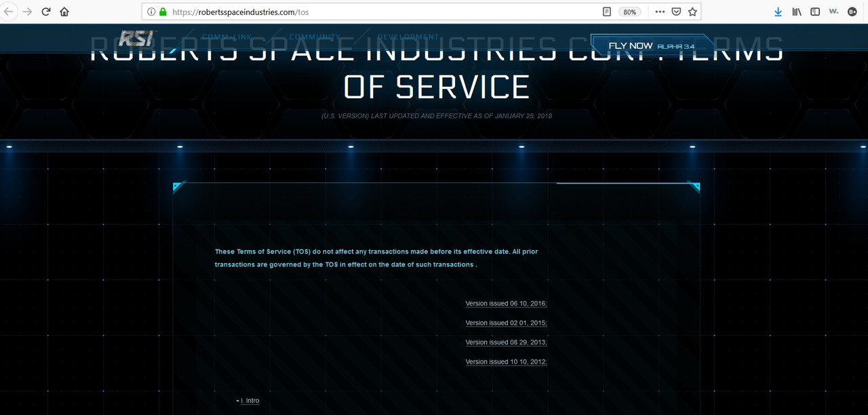Screen dimensions: 868x415
Task: Open the Library icon in toolbar
Action: [x=797, y=12]
